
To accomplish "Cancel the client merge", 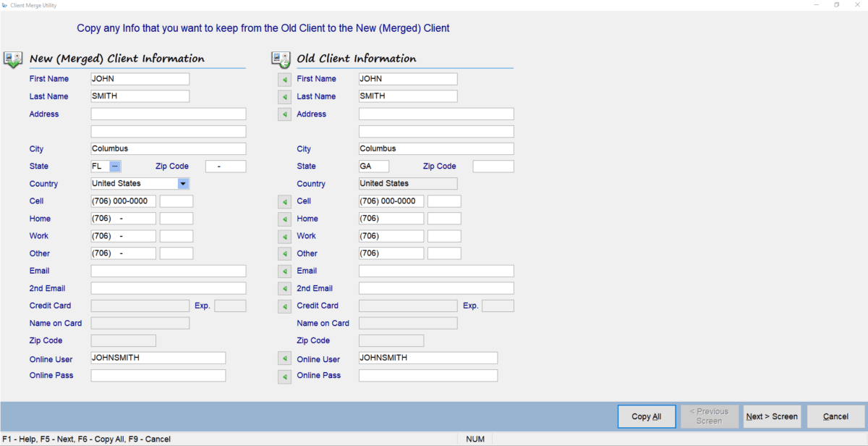I will click(x=835, y=416).
